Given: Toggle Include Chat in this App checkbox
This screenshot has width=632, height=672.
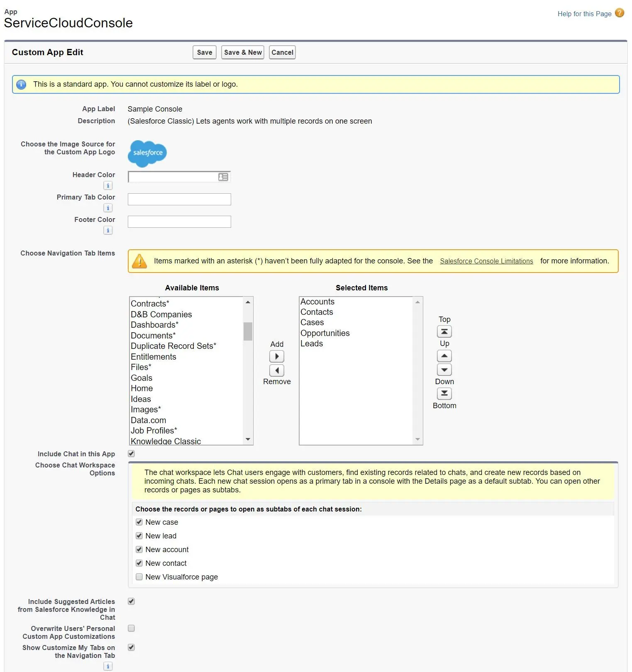Looking at the screenshot, I should [131, 453].
